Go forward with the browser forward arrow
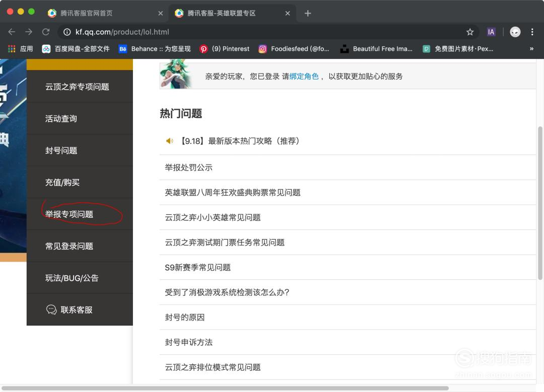This screenshot has width=544, height=392. (x=29, y=32)
